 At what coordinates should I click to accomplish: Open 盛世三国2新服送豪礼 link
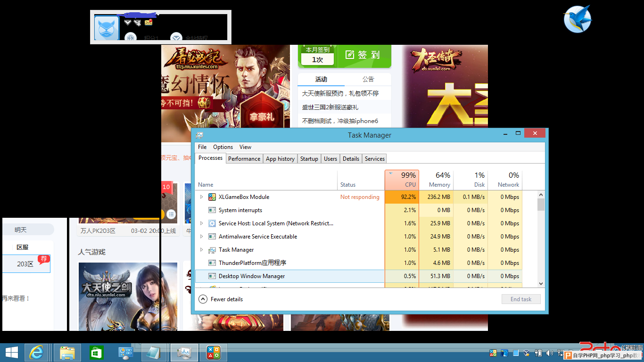[x=330, y=107]
